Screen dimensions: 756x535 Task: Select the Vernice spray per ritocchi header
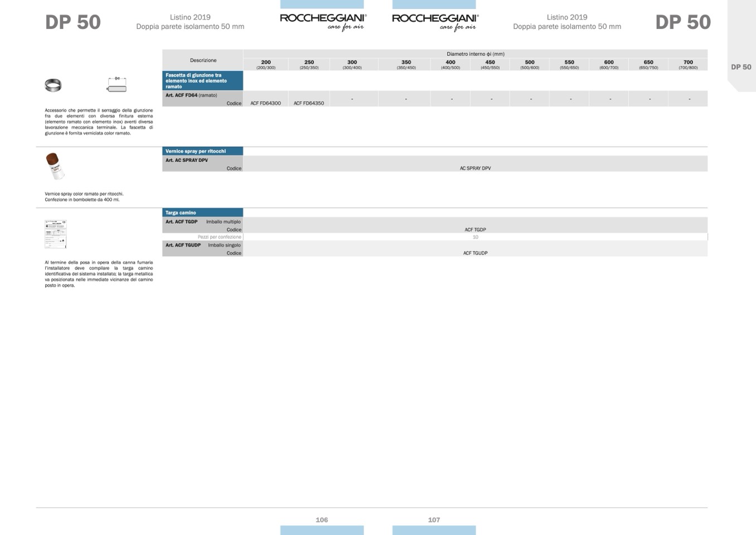click(202, 151)
